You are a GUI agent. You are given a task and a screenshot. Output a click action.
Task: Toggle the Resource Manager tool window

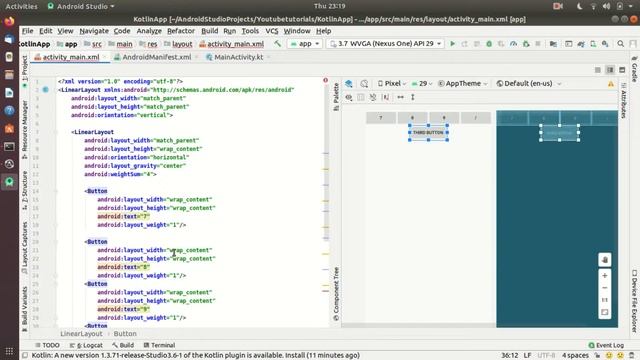[24, 129]
